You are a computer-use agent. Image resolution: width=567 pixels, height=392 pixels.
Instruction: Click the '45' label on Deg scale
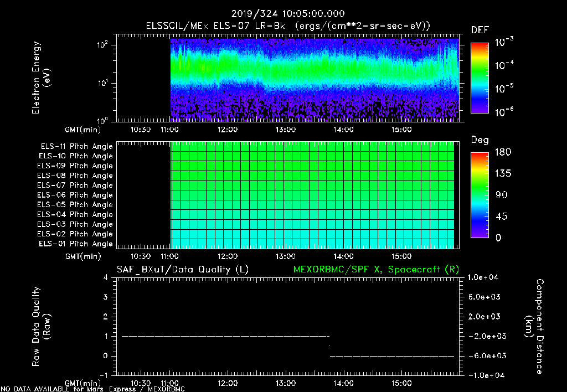coord(502,216)
